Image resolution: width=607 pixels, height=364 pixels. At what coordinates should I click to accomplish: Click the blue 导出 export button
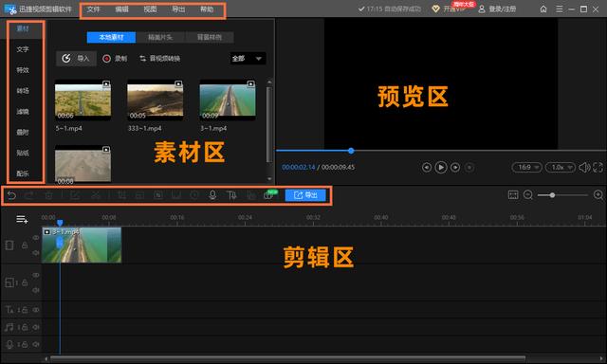(x=305, y=195)
